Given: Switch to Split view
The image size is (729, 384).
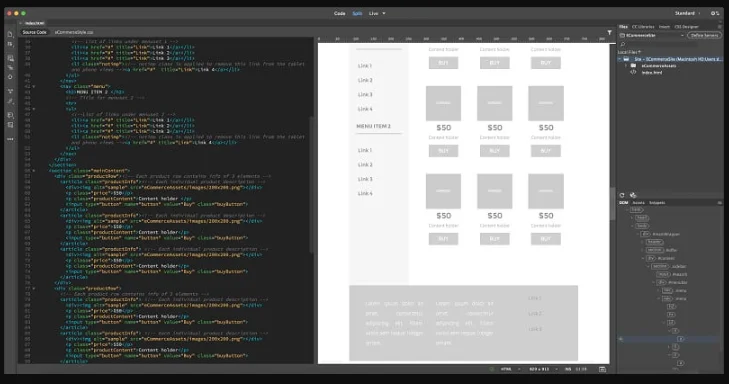Looking at the screenshot, I should tap(357, 13).
